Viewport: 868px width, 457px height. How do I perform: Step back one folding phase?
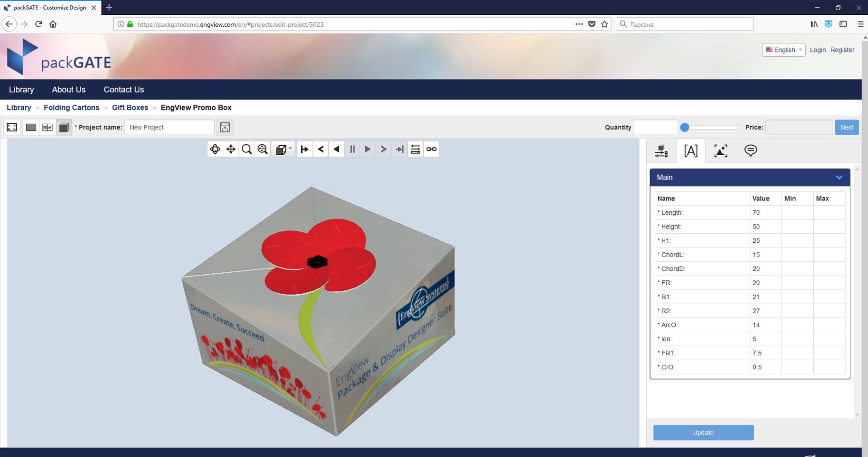(321, 149)
